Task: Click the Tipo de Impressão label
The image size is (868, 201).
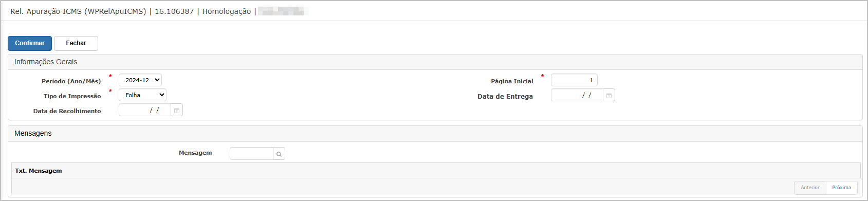Action: [x=72, y=96]
